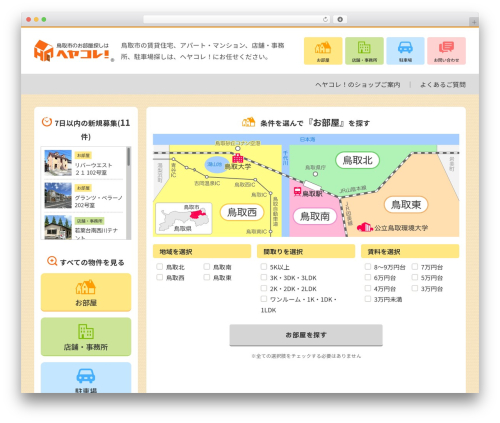Open ヘヤコレ!のショップご案内 menu link

point(358,85)
